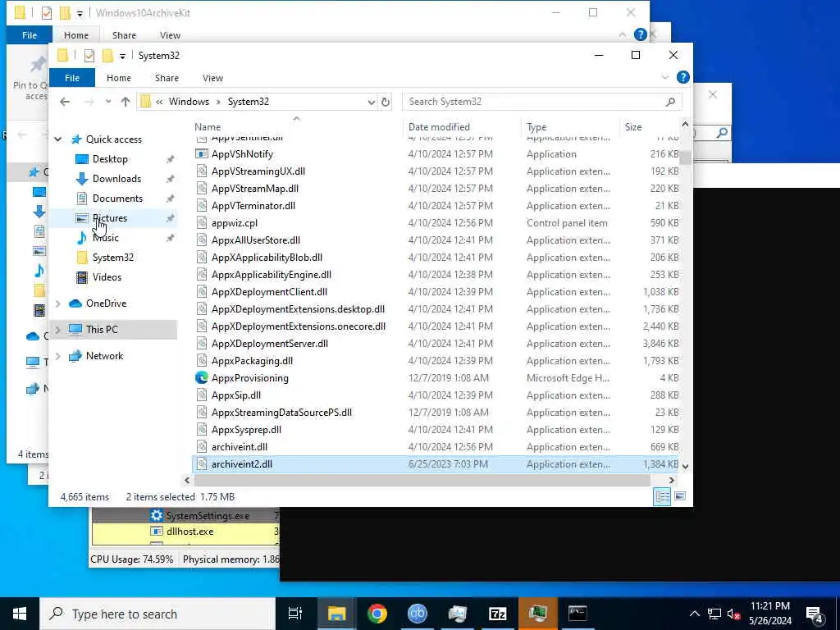Click the new folder icon in System32 title bar
The height and width of the screenshot is (630, 840).
[107, 55]
